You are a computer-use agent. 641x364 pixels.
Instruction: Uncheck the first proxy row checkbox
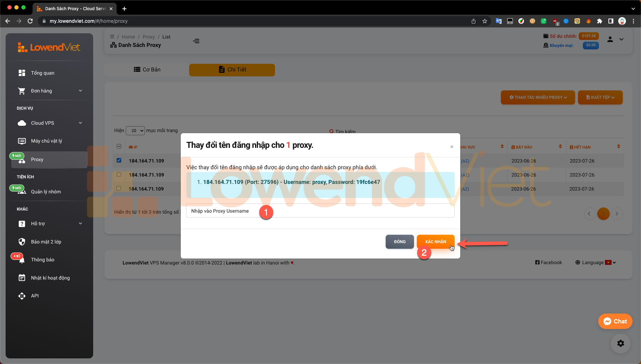(119, 160)
